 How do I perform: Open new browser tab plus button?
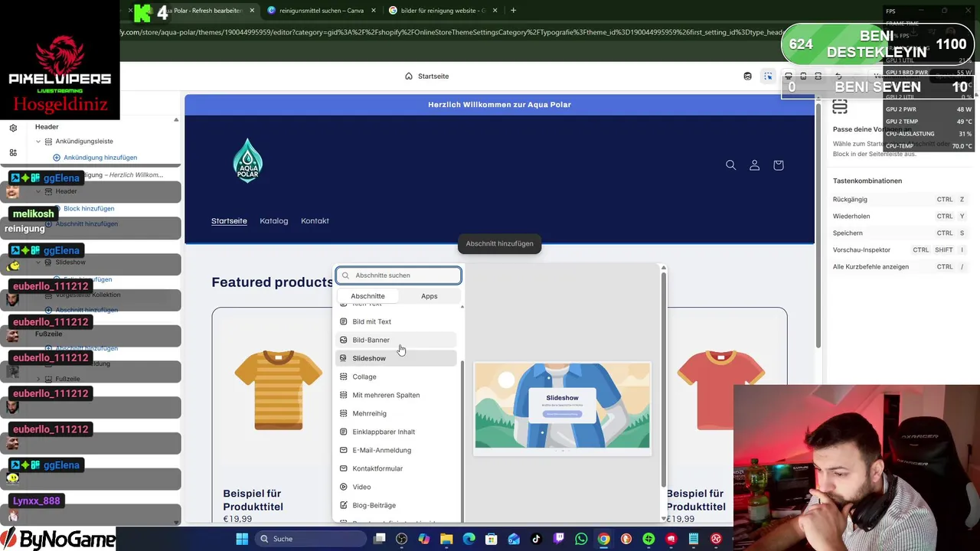513,11
